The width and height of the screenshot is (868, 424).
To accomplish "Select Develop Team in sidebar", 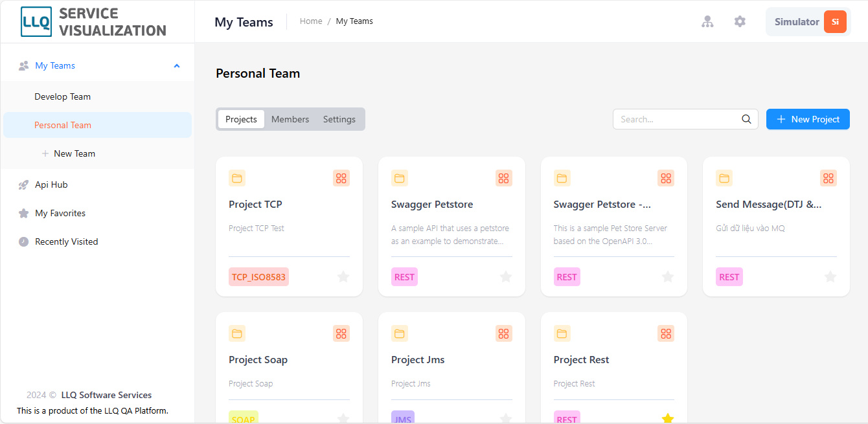I will 63,96.
